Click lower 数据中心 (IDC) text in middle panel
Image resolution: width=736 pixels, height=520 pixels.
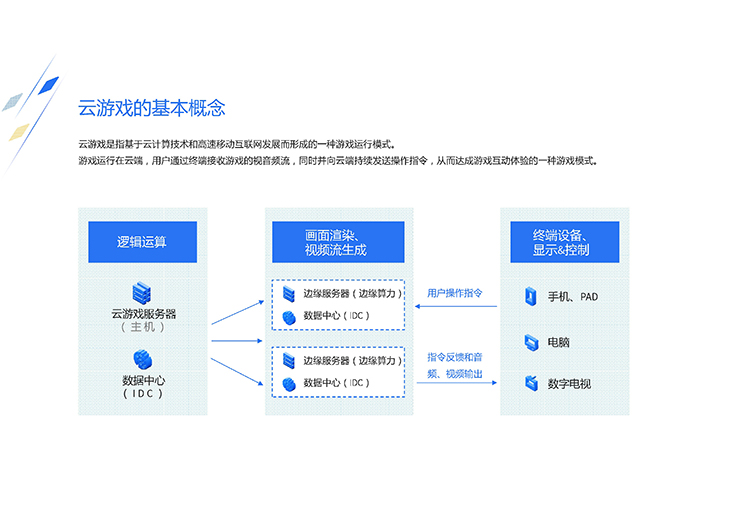coord(336,383)
